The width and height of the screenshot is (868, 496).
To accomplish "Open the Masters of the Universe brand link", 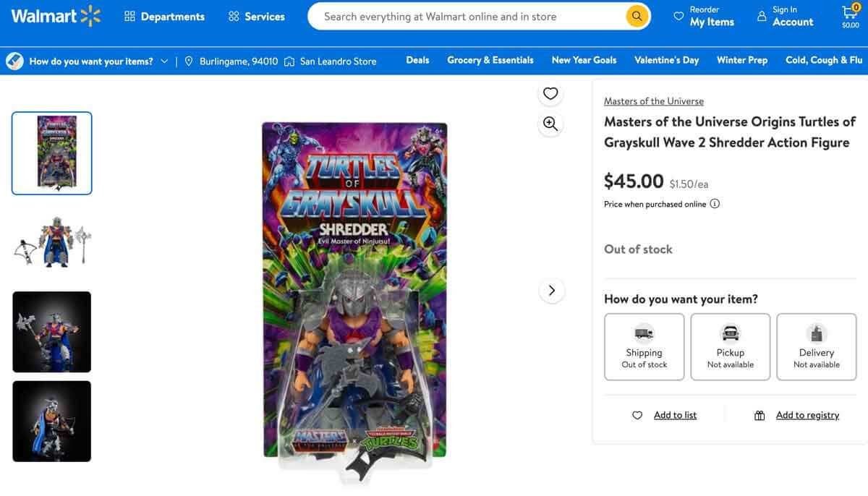I will pyautogui.click(x=653, y=101).
